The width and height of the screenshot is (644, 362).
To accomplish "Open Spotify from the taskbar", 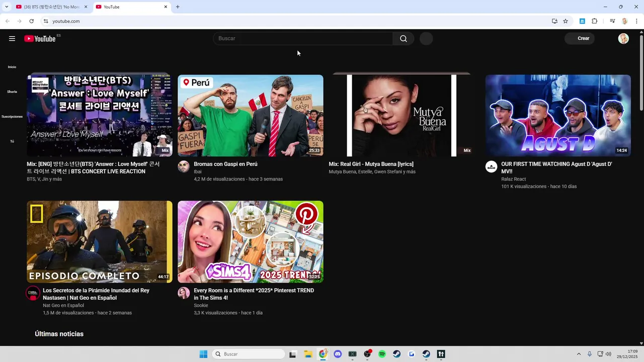I will (x=382, y=354).
